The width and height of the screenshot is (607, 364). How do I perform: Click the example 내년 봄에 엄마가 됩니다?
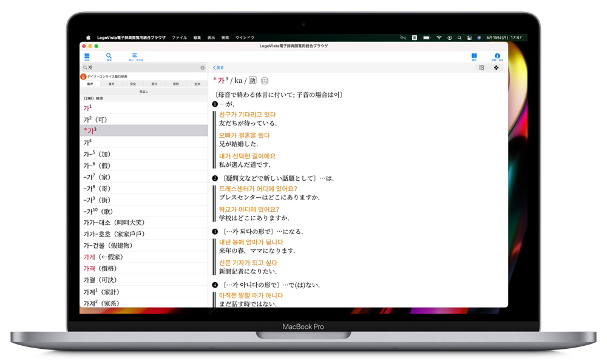(x=251, y=242)
